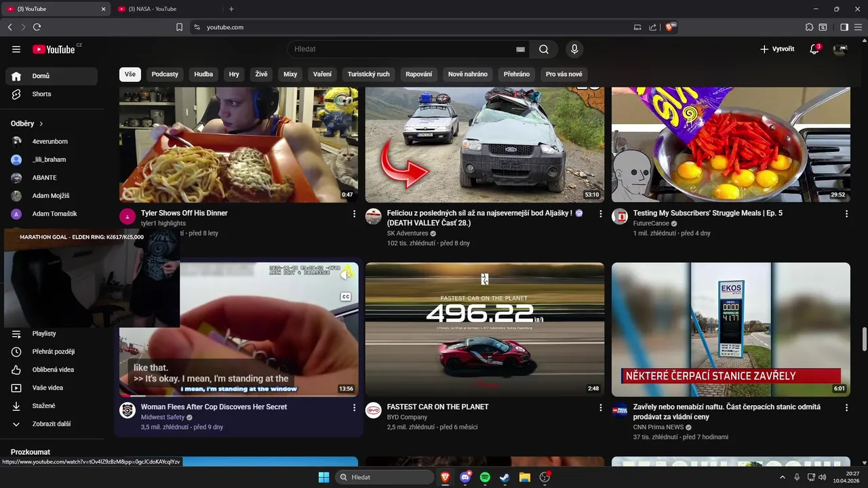Screen dimensions: 868x488
Task: Open the YouTube hamburger guide menu
Action: pos(16,49)
